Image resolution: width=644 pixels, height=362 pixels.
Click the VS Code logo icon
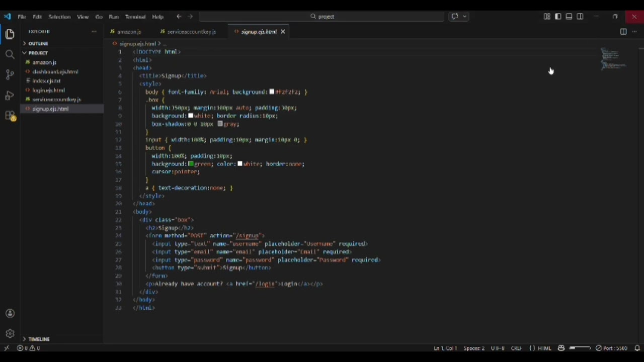click(7, 17)
